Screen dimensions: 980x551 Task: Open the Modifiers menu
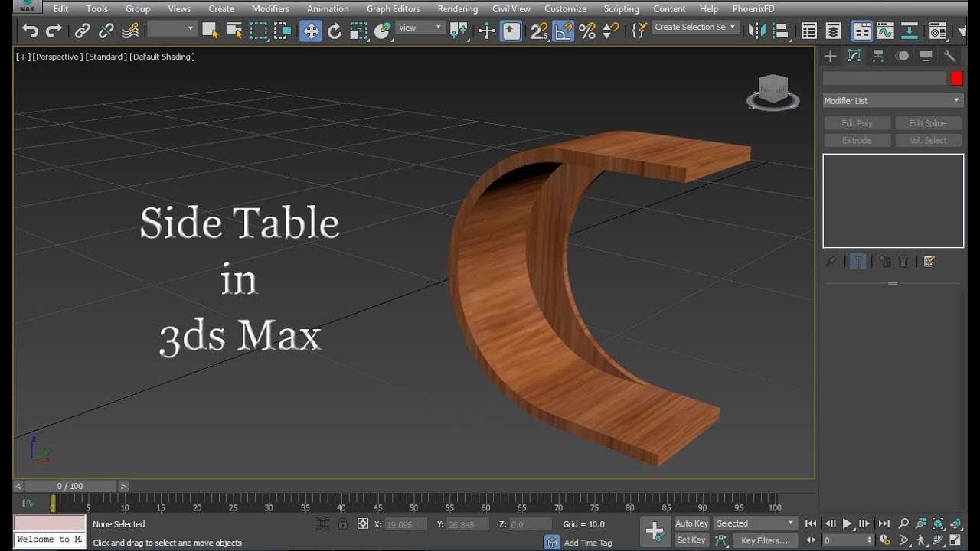click(270, 8)
